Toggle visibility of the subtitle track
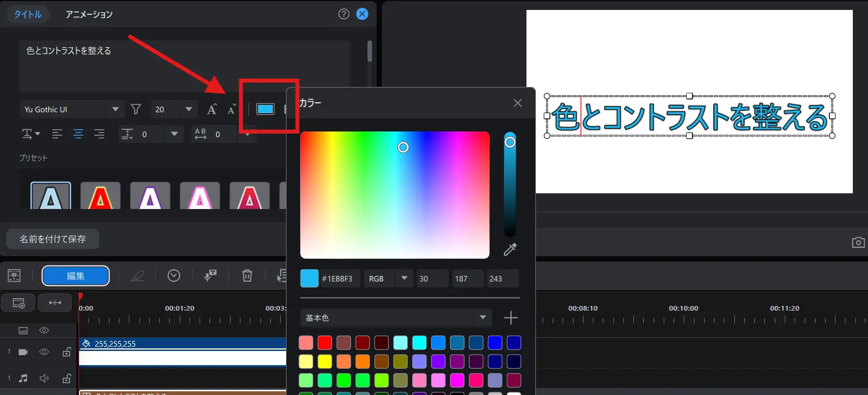 click(44, 331)
